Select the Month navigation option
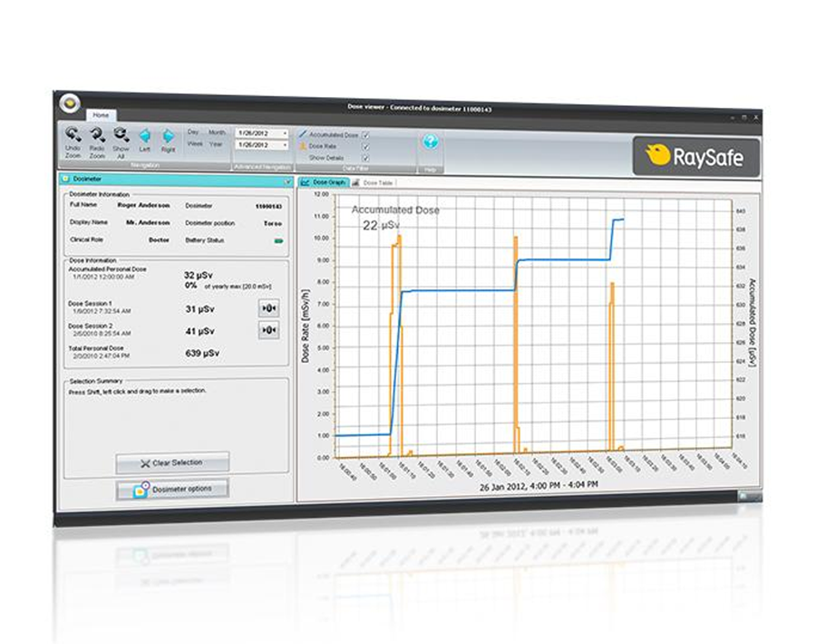816x644 pixels. point(218,132)
